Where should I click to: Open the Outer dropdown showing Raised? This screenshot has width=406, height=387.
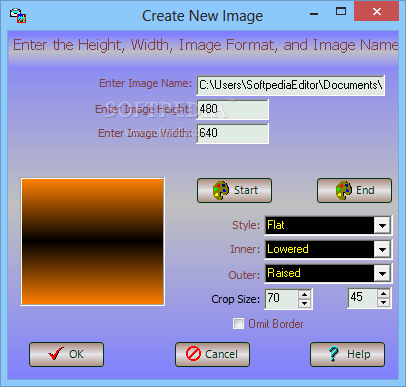point(382,273)
